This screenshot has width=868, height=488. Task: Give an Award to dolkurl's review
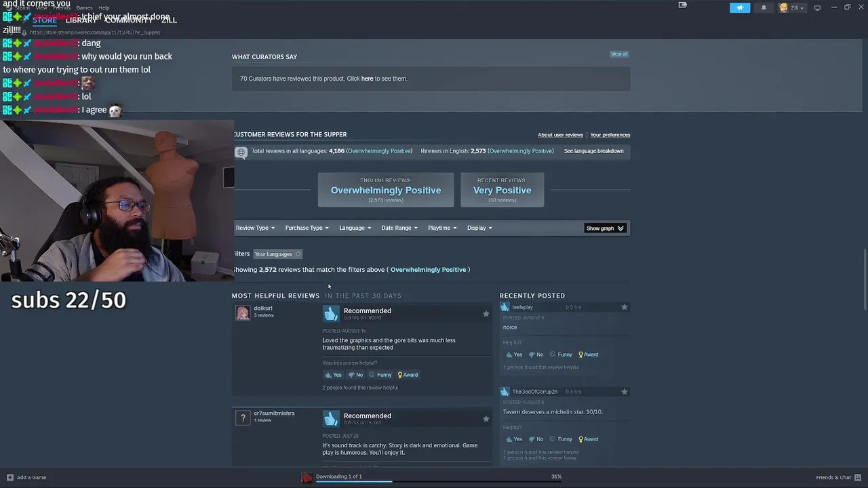click(x=408, y=375)
